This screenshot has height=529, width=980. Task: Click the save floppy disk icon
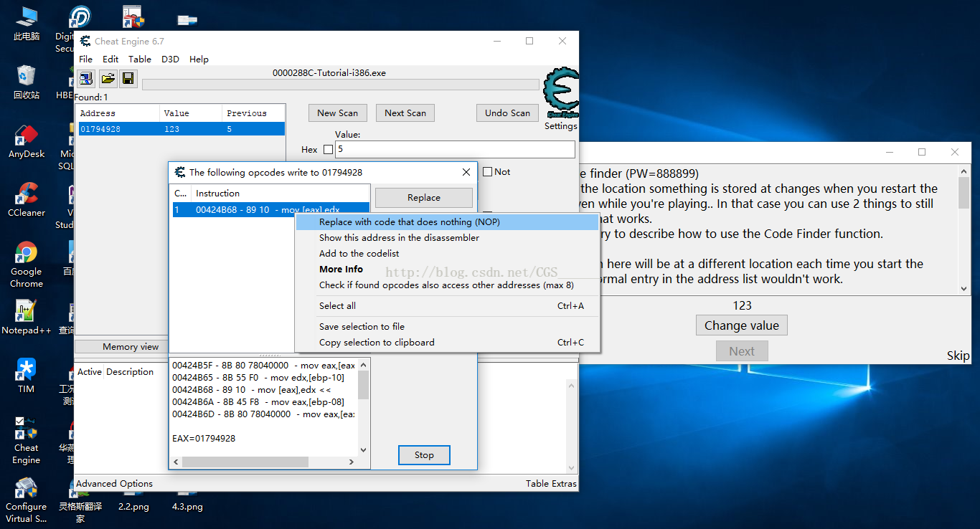(x=128, y=79)
